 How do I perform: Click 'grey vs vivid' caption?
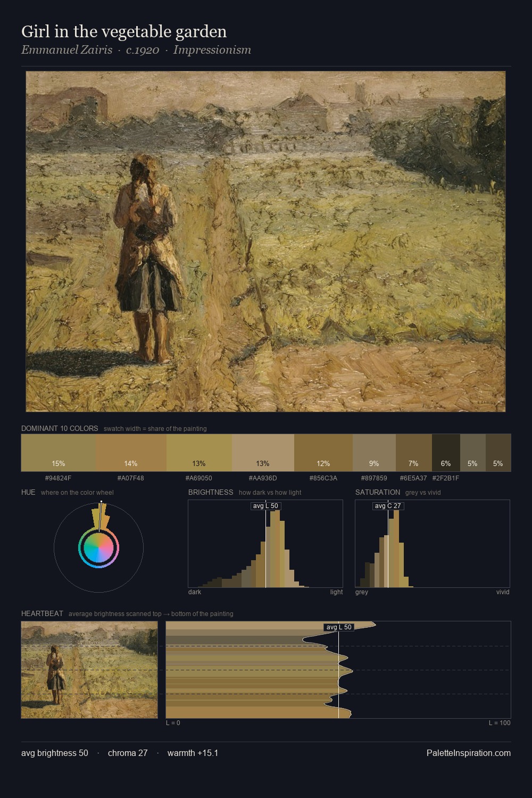(x=423, y=493)
